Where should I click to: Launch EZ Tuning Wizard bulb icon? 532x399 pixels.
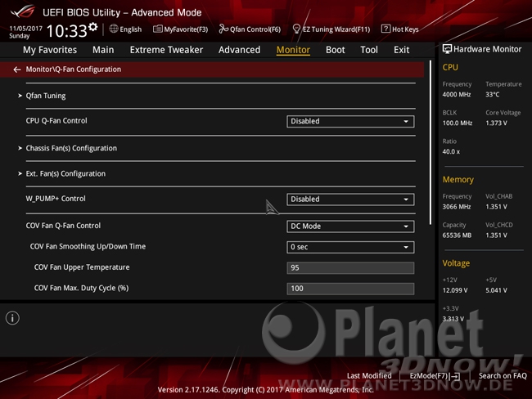pyautogui.click(x=296, y=29)
